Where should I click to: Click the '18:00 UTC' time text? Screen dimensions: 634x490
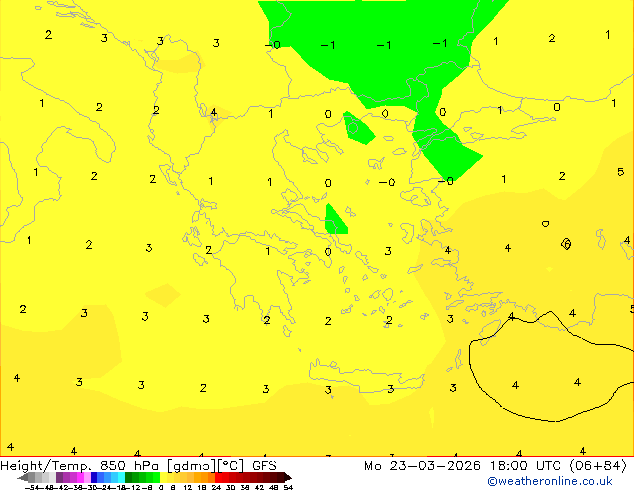(x=525, y=466)
